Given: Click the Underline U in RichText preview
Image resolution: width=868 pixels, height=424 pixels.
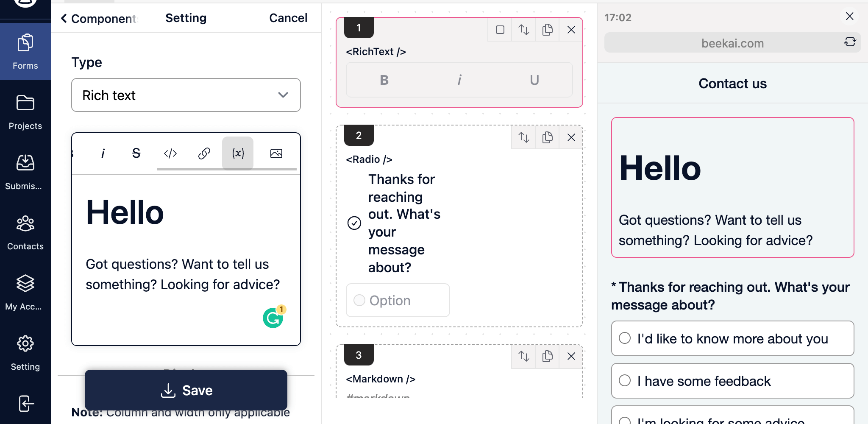Looking at the screenshot, I should (534, 80).
